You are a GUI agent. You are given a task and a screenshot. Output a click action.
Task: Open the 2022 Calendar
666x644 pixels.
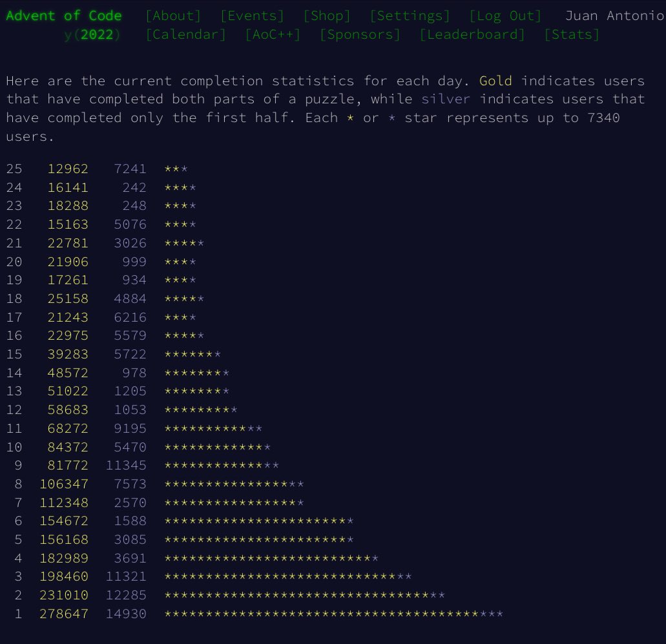pyautogui.click(x=186, y=34)
